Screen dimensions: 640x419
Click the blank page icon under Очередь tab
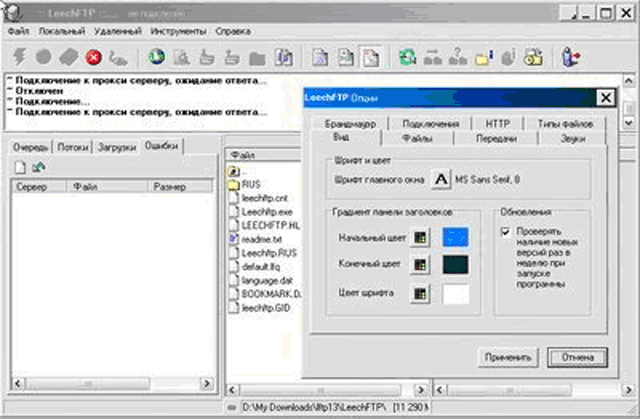tap(20, 167)
